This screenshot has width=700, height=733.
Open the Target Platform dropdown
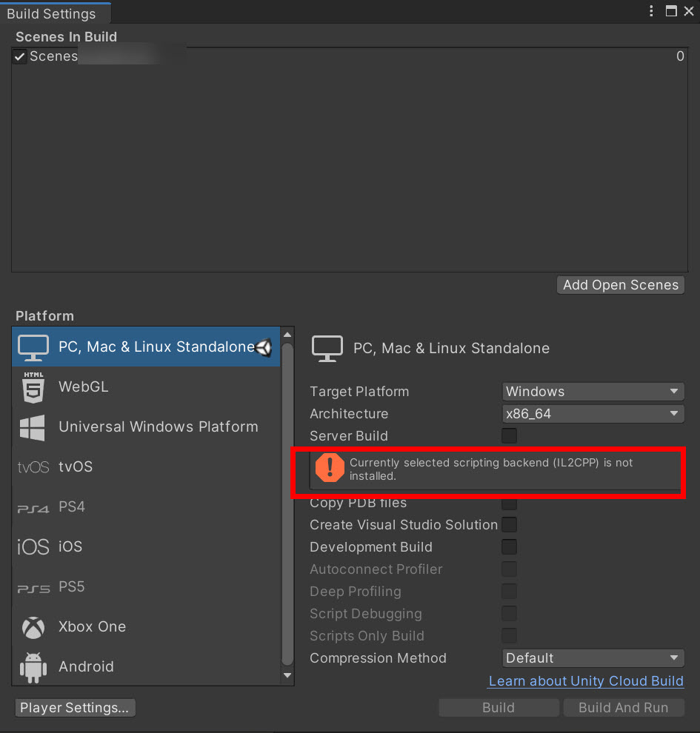593,391
